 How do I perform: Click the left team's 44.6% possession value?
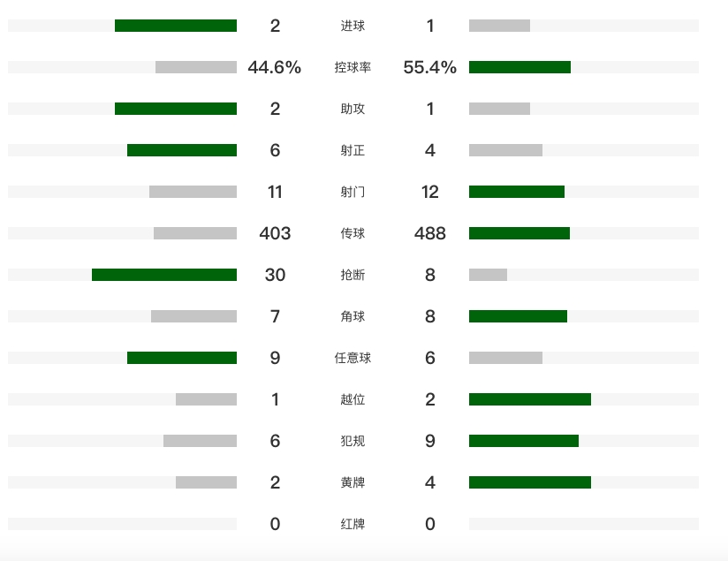coord(275,67)
